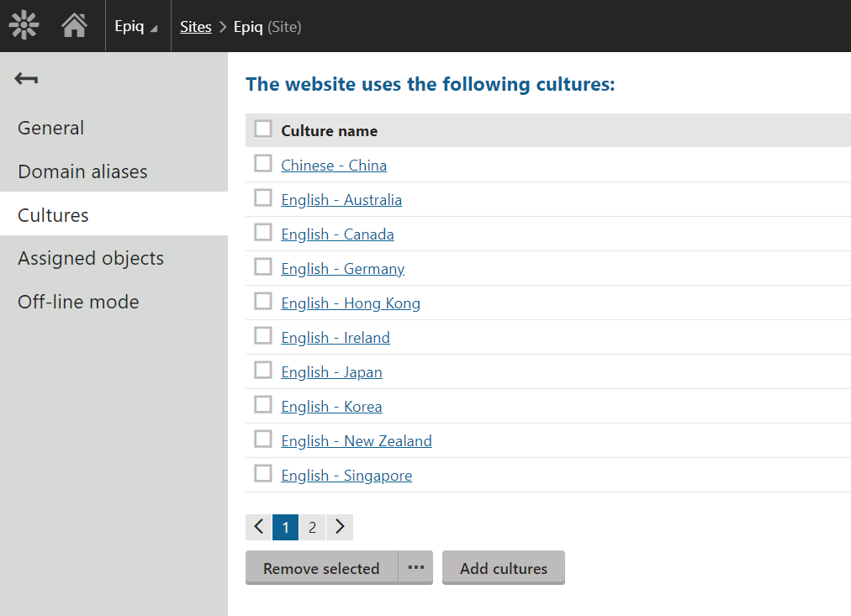This screenshot has height=616, width=851.
Task: Click the Add cultures button
Action: coord(503,568)
